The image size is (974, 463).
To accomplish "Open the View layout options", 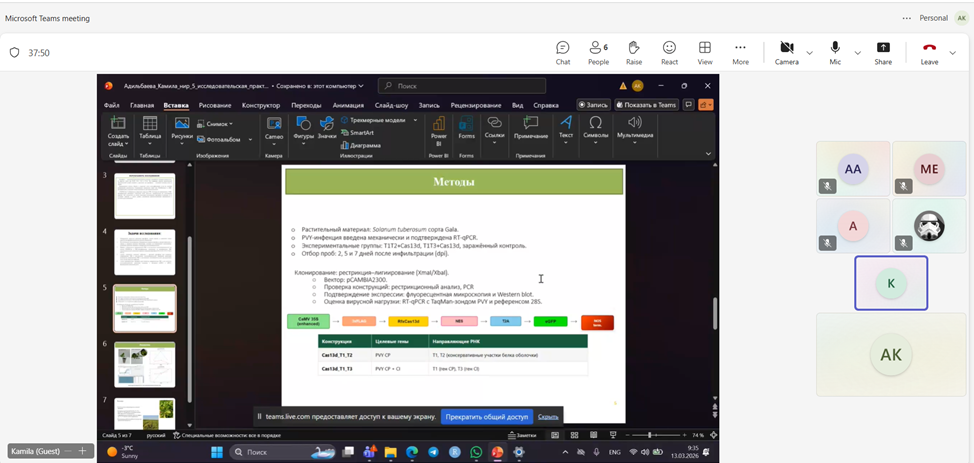I will click(705, 52).
